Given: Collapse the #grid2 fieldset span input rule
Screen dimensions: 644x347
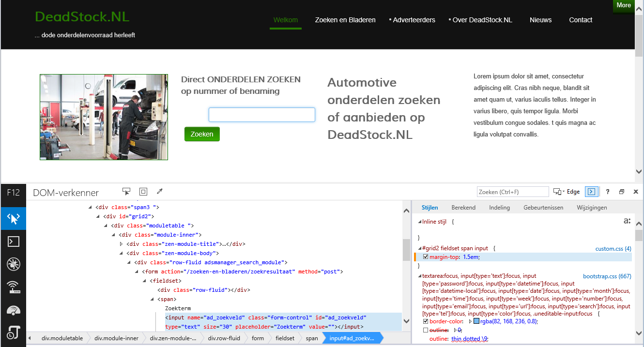Looking at the screenshot, I should (419, 248).
